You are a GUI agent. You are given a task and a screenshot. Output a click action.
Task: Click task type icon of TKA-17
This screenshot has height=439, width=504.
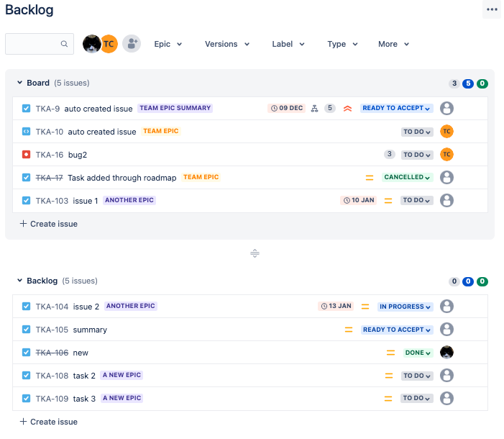27,177
